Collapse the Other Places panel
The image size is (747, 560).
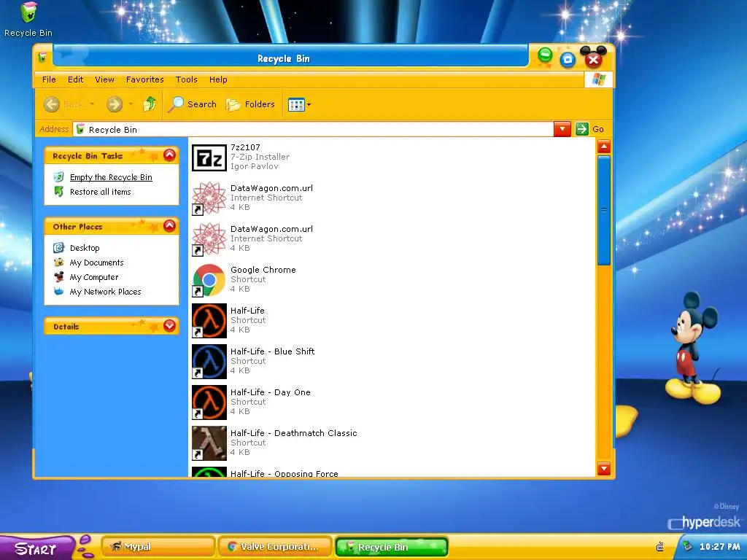[x=169, y=226]
